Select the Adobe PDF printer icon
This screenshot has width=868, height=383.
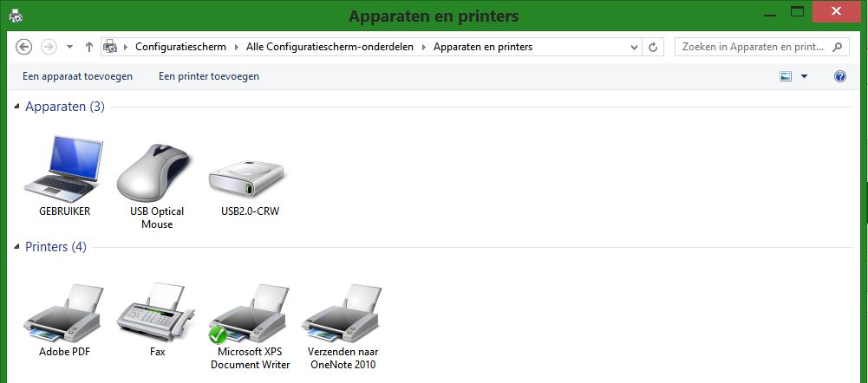(x=64, y=314)
